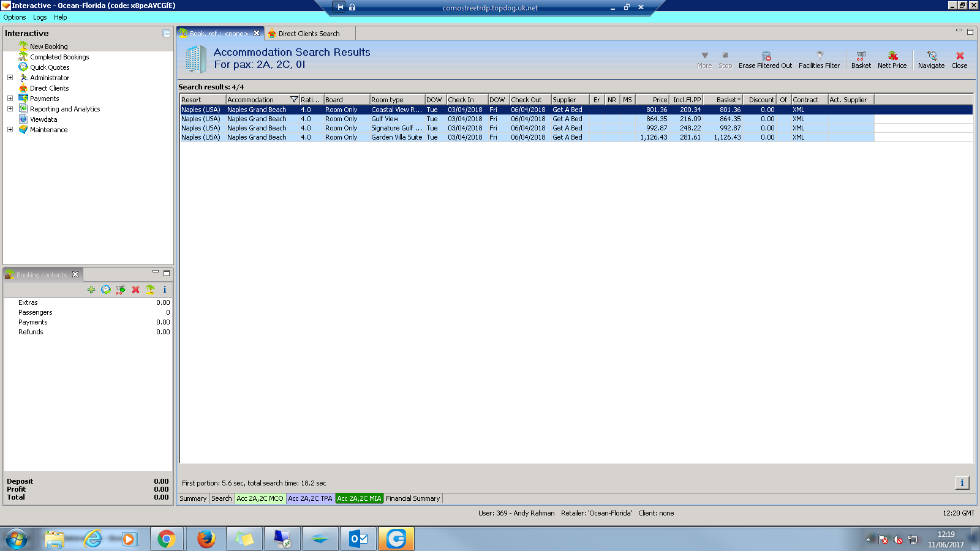
Task: Switch to the Search bottom tab
Action: click(222, 498)
